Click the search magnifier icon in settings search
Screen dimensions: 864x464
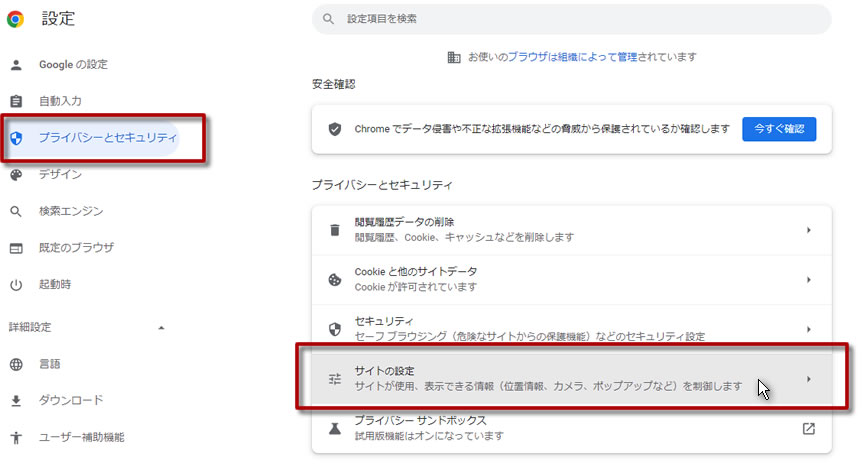tap(328, 19)
